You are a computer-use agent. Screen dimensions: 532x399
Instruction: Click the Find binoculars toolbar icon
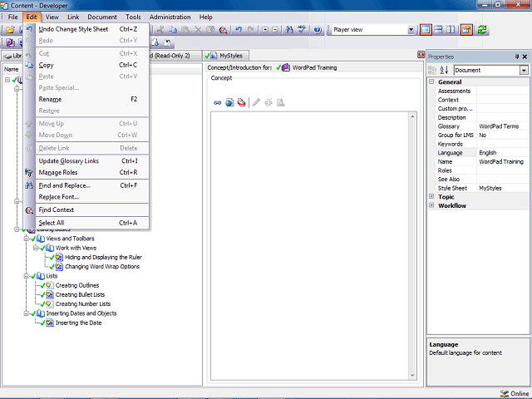[289, 30]
